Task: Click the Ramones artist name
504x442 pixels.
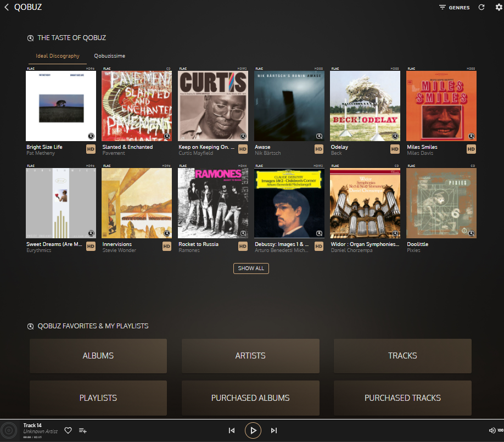Action: 189,250
